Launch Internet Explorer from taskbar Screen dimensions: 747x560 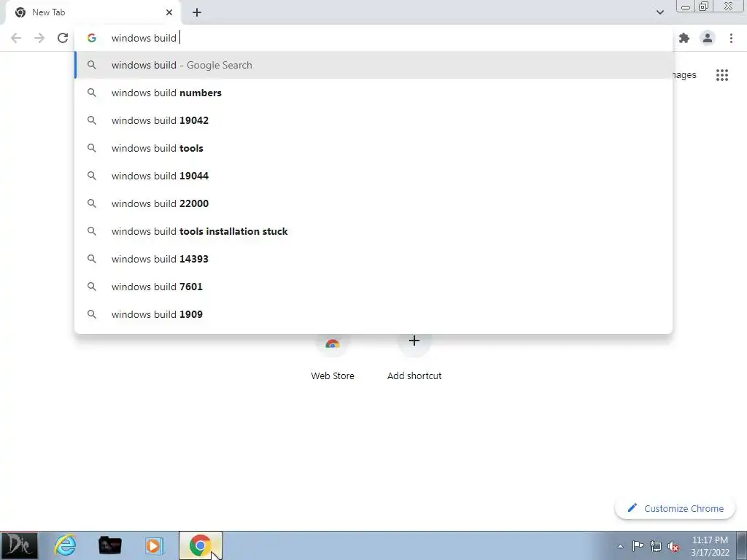point(65,545)
